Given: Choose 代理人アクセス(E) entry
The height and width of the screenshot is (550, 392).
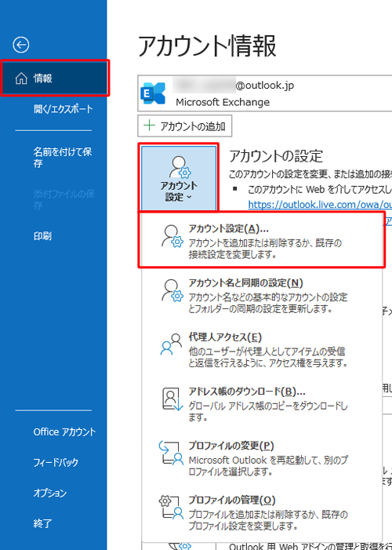Looking at the screenshot, I should tap(262, 349).
